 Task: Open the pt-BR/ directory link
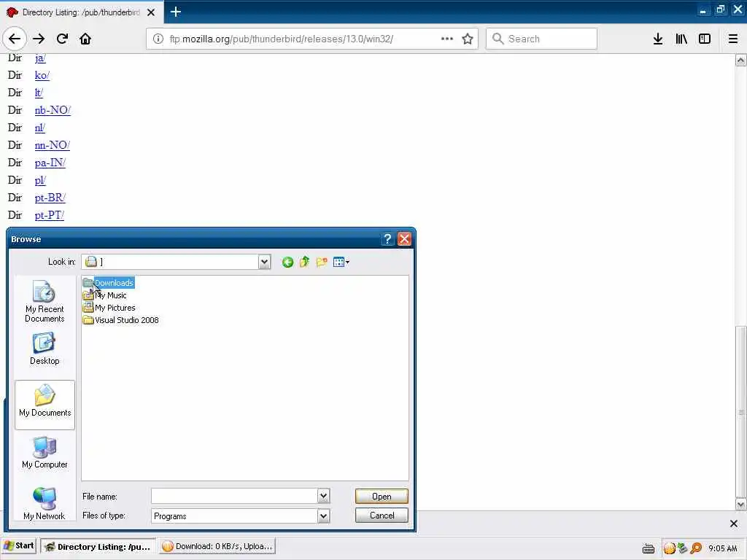click(x=50, y=198)
